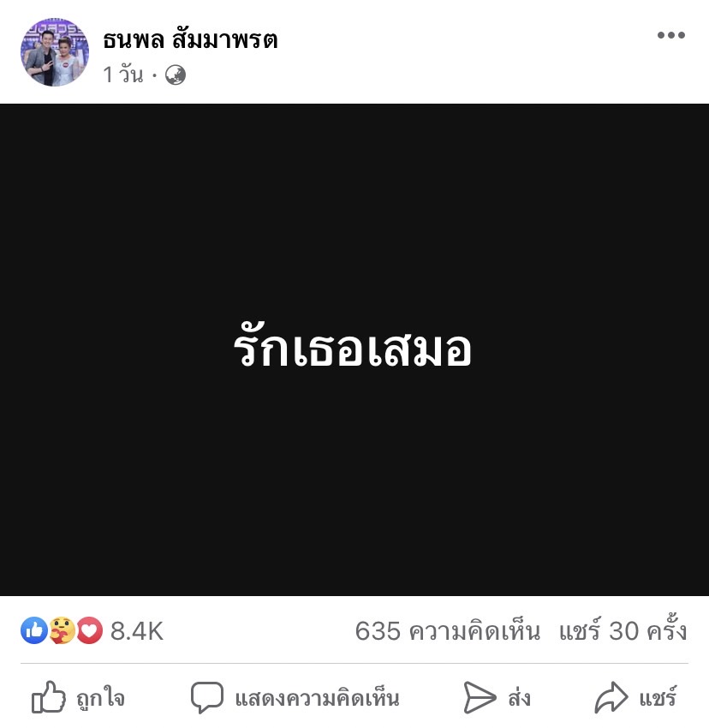The image size is (709, 728).
Task: Click the globe public audience icon
Action: (176, 75)
